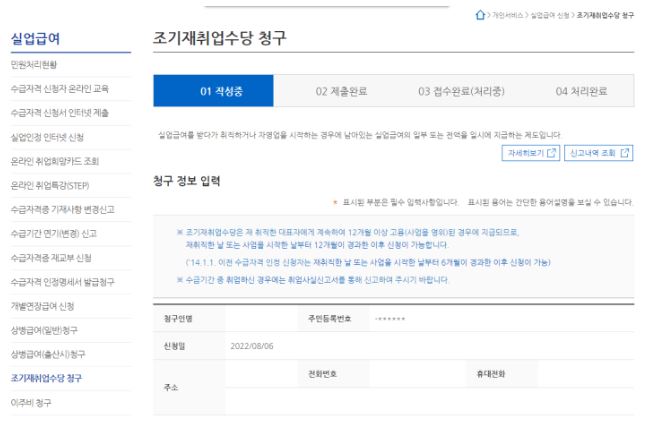This screenshot has height=424, width=659.
Task: Open 이주비 청구 sidebar menu
Action: tap(31, 403)
